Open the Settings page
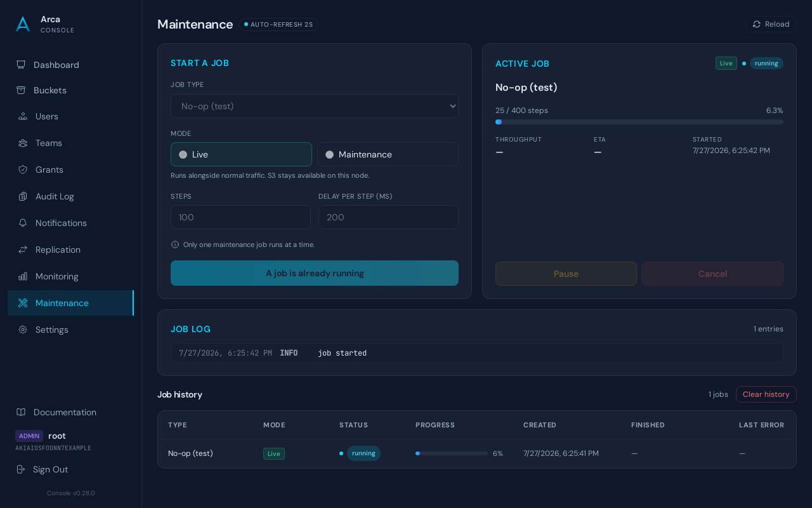The width and height of the screenshot is (812, 508). (70, 330)
